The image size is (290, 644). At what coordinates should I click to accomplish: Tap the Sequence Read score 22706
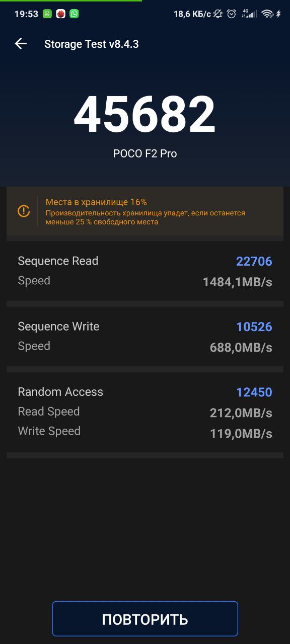254,261
